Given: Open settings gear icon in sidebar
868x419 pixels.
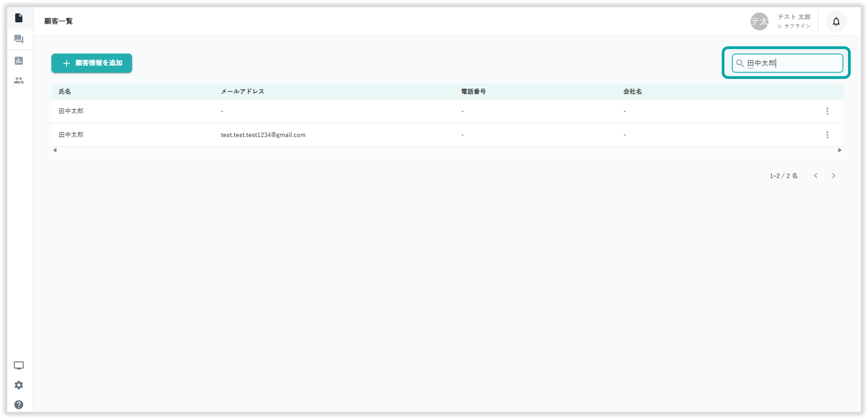Looking at the screenshot, I should coord(19,385).
